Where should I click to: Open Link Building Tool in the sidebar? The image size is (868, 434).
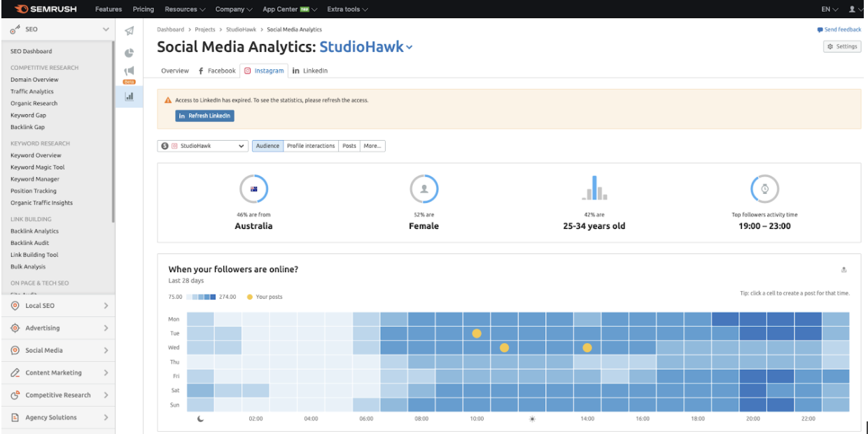coord(34,255)
